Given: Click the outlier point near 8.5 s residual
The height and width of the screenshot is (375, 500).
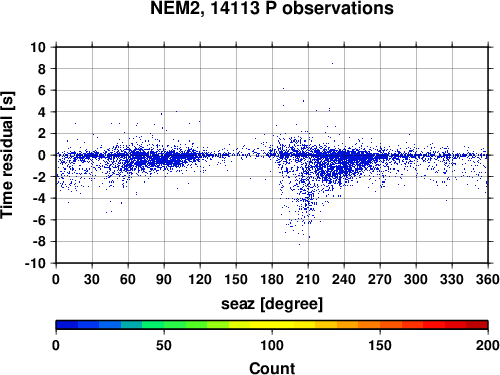Looking at the screenshot, I should coord(332,63).
